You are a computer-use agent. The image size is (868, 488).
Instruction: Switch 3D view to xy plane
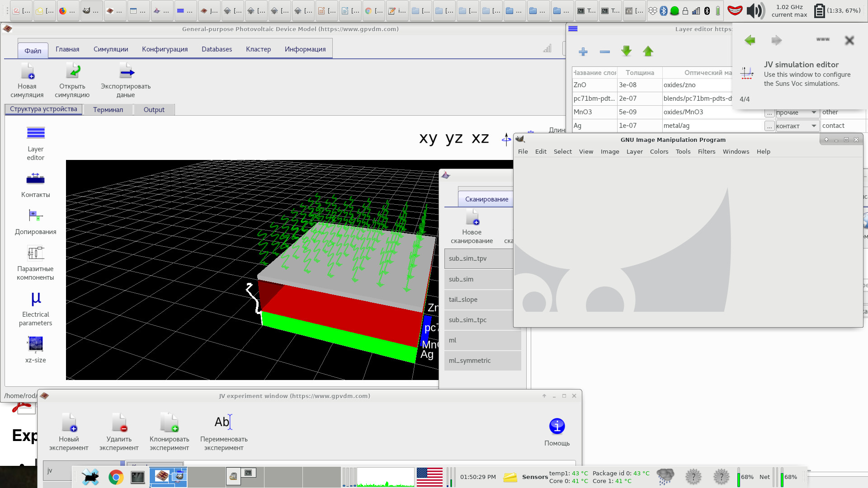pos(428,138)
